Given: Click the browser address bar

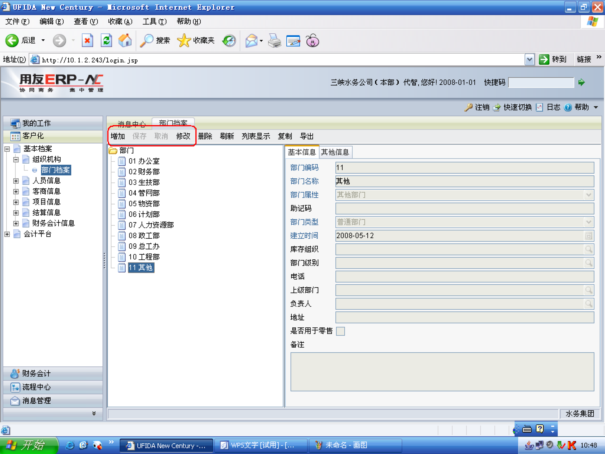Looking at the screenshot, I should (278, 60).
